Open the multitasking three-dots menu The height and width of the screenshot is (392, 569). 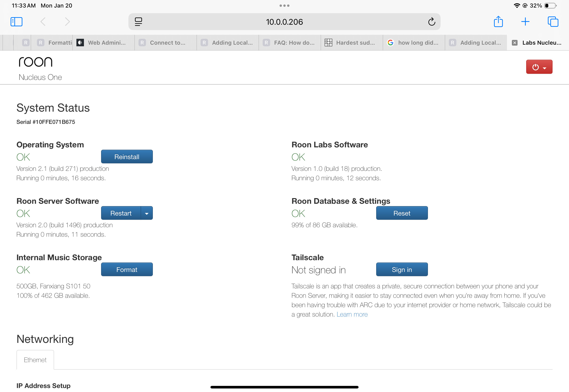pyautogui.click(x=284, y=5)
